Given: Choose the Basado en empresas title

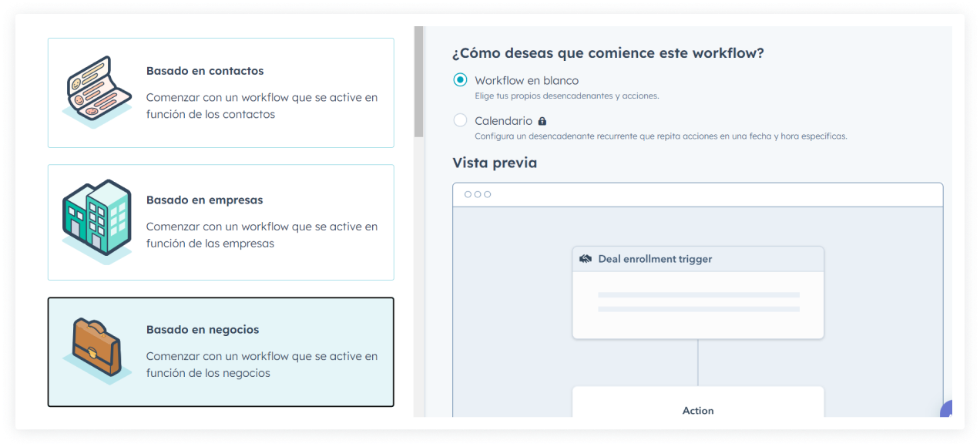Looking at the screenshot, I should point(204,200).
